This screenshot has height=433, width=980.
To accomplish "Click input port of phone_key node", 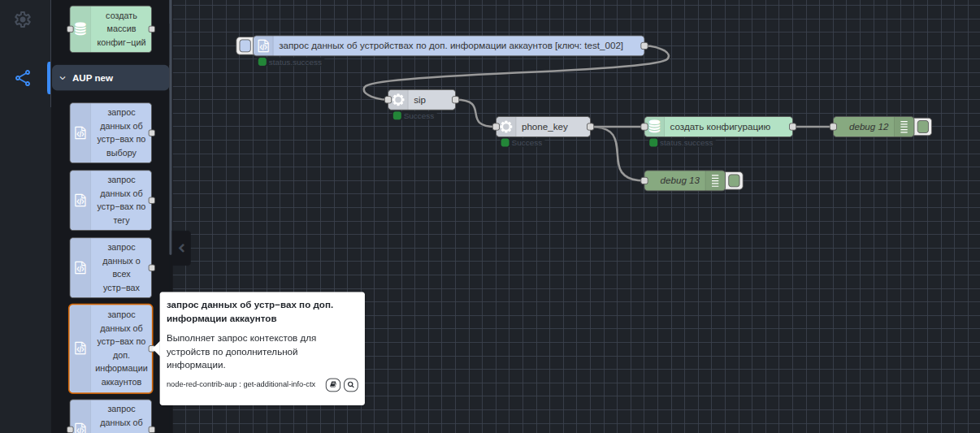I will tap(497, 127).
